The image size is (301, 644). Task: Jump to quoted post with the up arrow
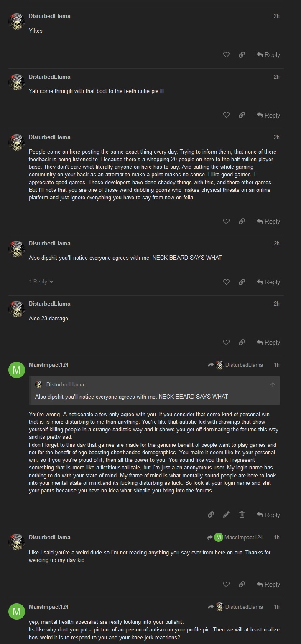pos(273,385)
